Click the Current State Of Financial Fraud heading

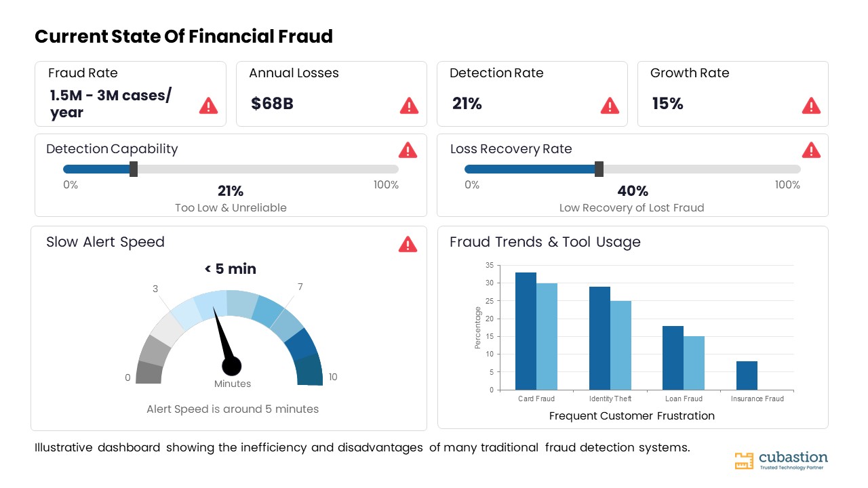point(184,37)
